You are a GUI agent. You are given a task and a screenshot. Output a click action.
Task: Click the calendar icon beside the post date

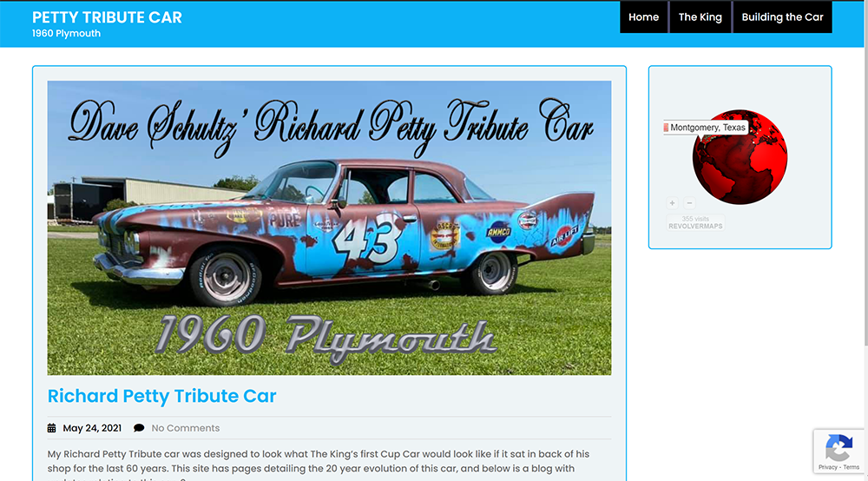pos(51,428)
